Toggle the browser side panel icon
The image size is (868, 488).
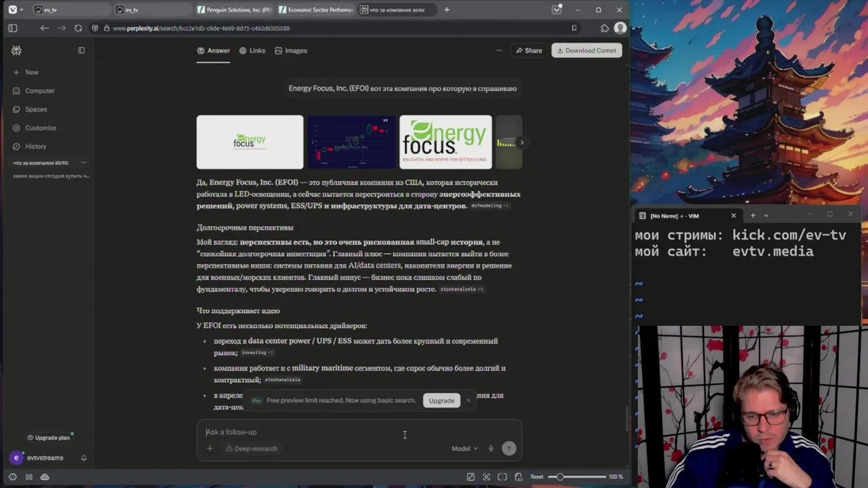pyautogui.click(x=12, y=28)
